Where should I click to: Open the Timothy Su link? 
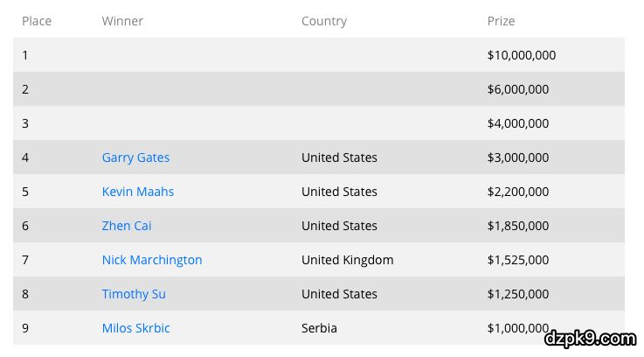point(134,294)
